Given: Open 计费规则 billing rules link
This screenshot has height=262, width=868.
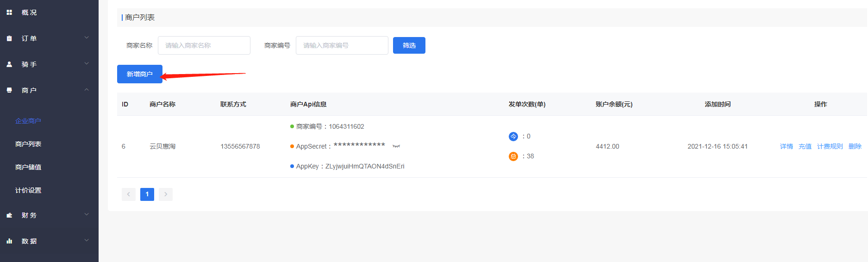Looking at the screenshot, I should [830, 146].
